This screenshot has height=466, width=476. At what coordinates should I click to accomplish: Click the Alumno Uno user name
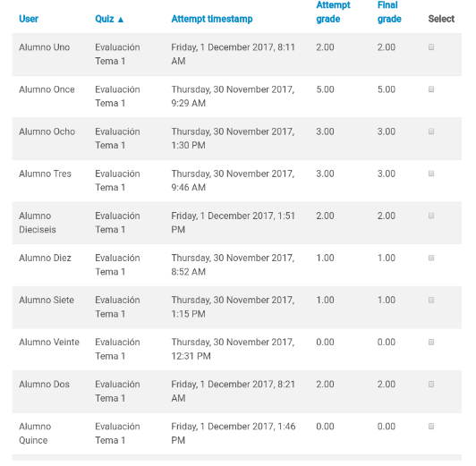point(45,47)
